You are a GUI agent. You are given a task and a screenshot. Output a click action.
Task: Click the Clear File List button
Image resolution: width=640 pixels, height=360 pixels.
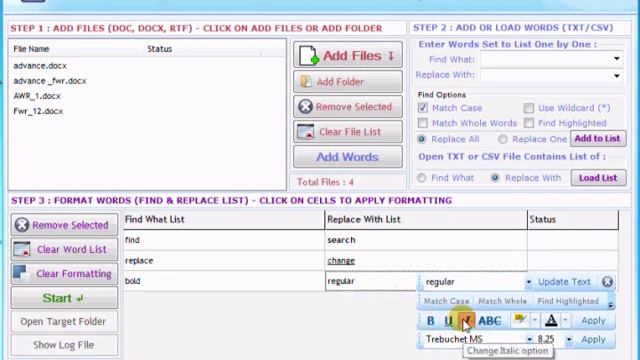click(348, 131)
